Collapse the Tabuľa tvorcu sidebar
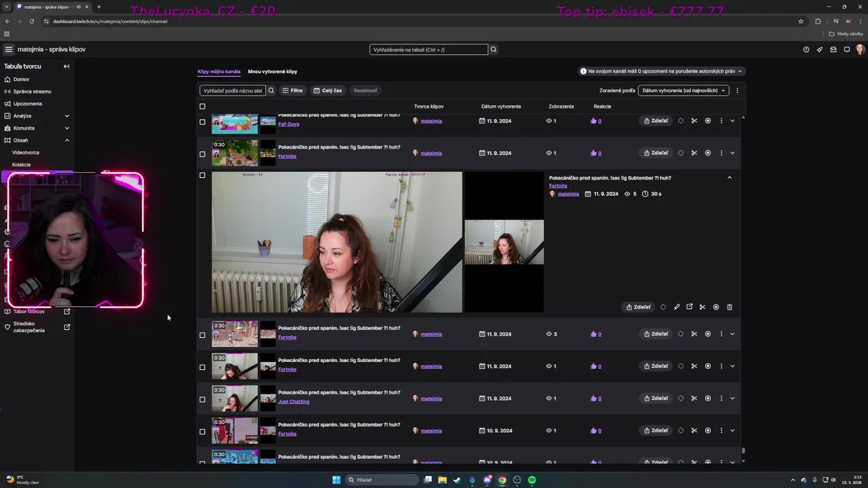This screenshot has height=488, width=868. click(66, 66)
